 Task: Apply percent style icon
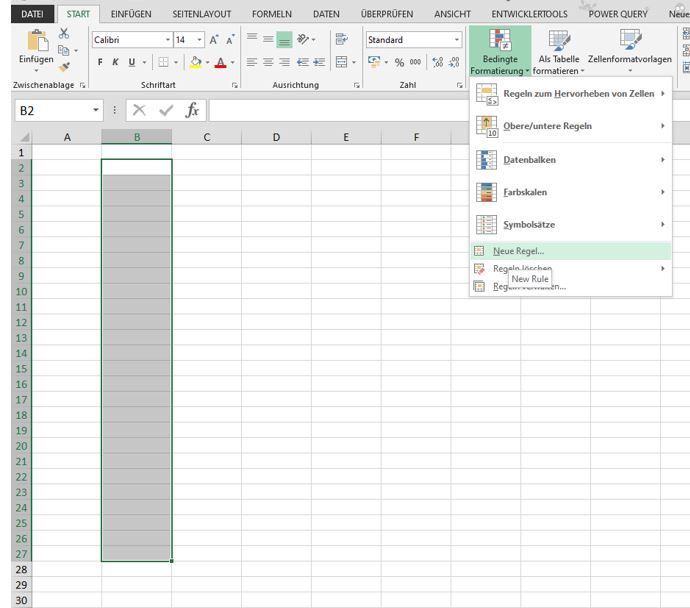pyautogui.click(x=399, y=62)
